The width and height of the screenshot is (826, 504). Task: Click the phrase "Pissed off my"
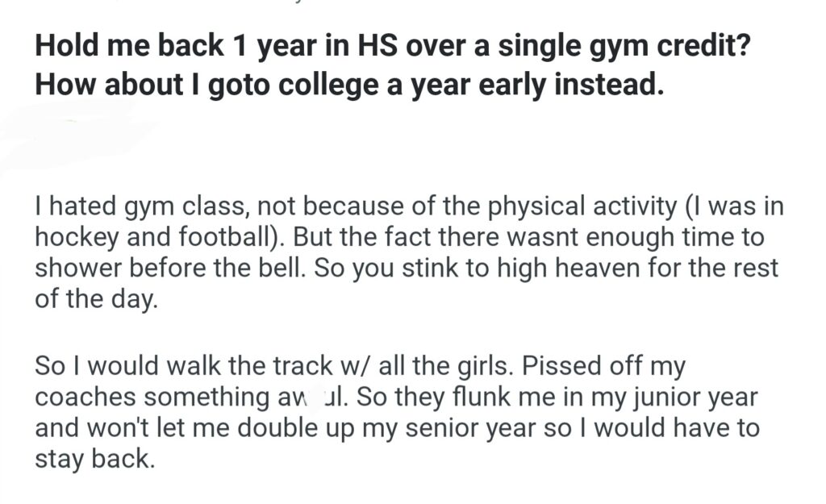point(604,366)
